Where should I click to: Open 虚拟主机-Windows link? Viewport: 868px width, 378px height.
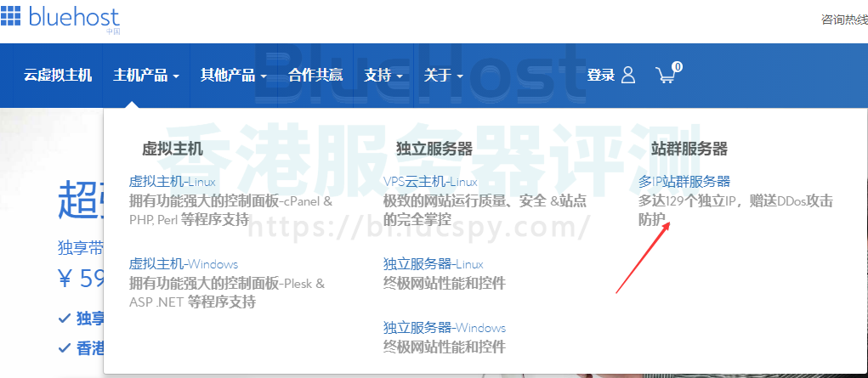[184, 264]
